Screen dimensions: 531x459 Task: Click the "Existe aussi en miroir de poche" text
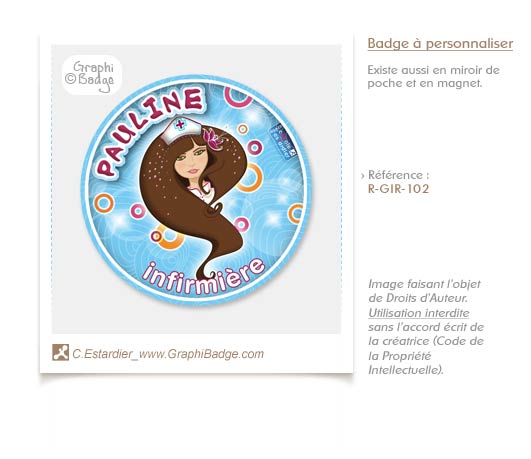pyautogui.click(x=433, y=77)
